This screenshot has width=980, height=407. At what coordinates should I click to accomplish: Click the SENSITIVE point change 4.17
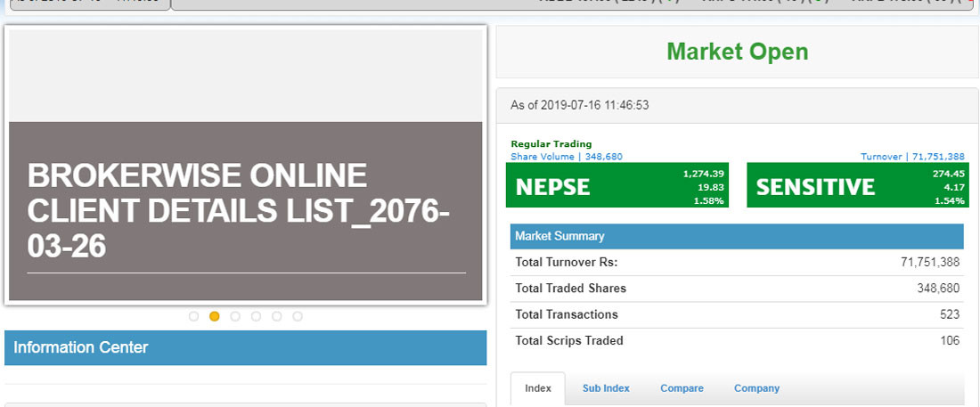956,187
